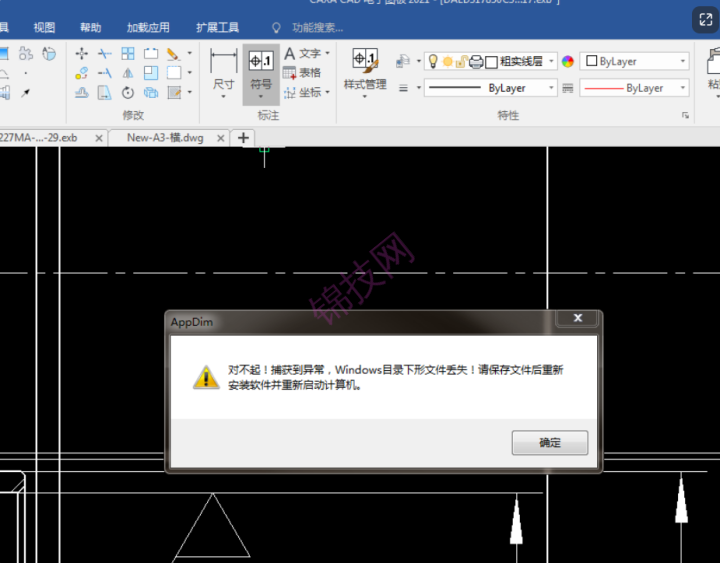Image resolution: width=720 pixels, height=563 pixels.
Task: Open the 帮助 ribbon tab
Action: (90, 28)
